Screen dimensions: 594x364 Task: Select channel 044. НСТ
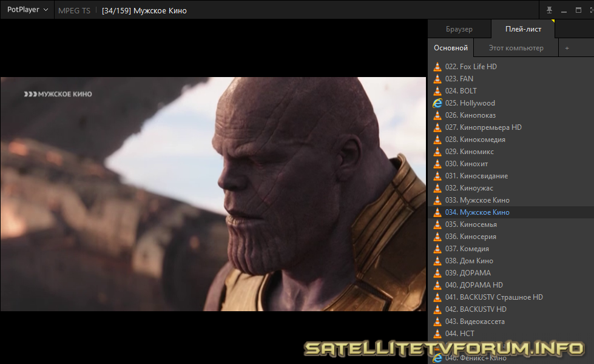click(460, 333)
